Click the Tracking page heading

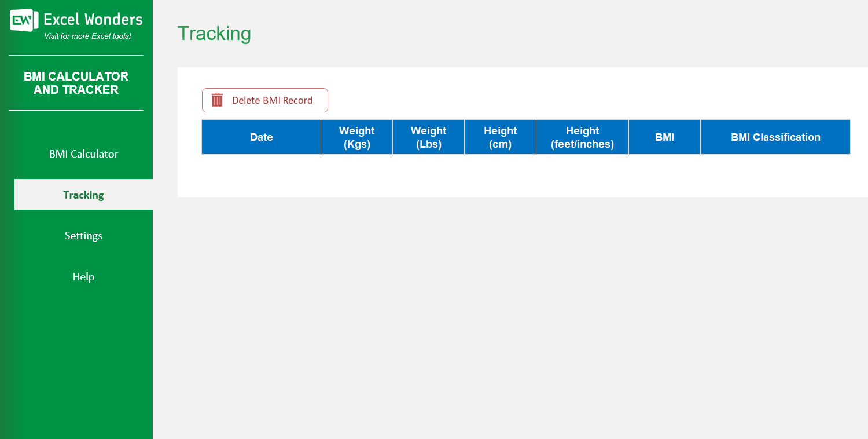click(x=215, y=34)
